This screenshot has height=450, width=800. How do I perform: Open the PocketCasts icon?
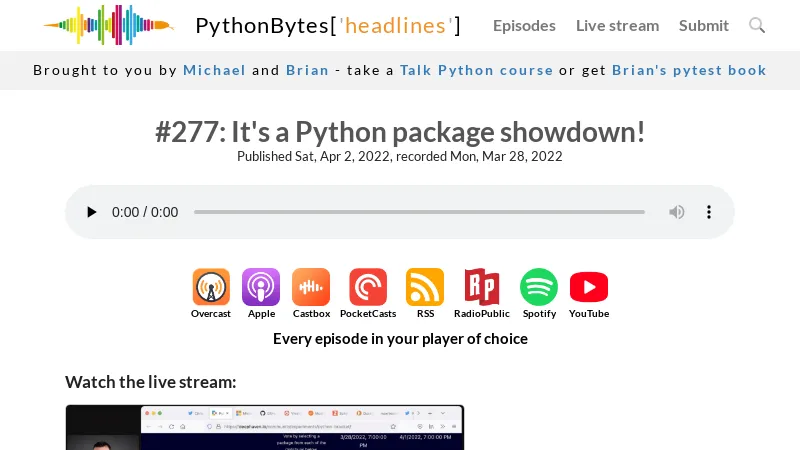click(368, 287)
